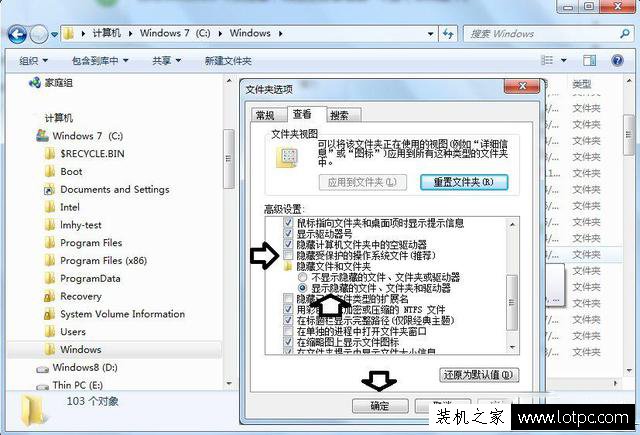Toggle 鼠标指向文件夹和桌面项时显示提示信息 checkbox
The image size is (640, 435).
tap(288, 223)
